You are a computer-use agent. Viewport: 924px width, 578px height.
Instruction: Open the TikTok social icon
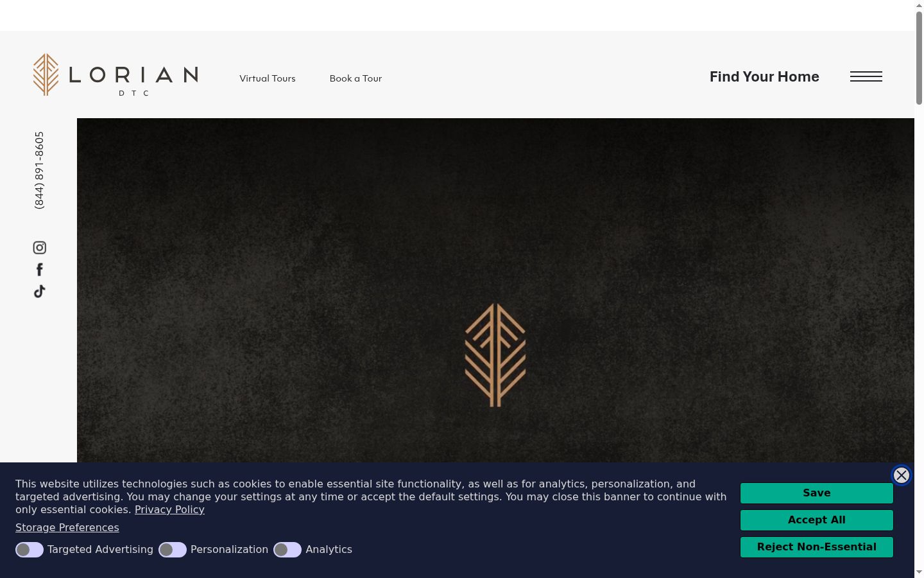pyautogui.click(x=40, y=292)
